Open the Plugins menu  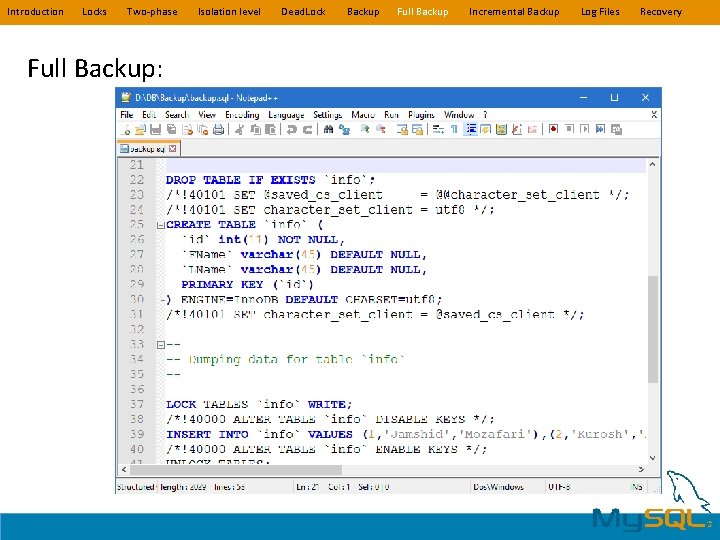coord(421,115)
